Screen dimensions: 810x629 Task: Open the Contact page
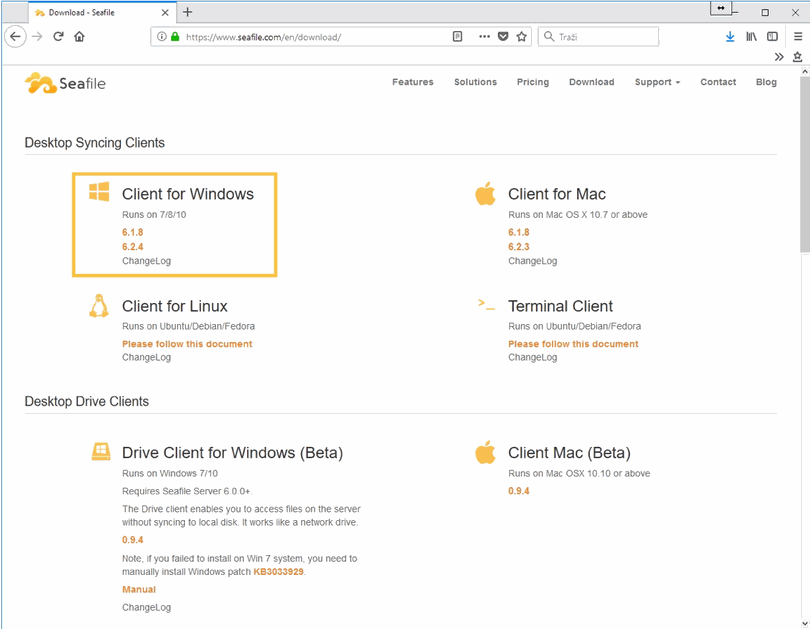click(x=718, y=82)
